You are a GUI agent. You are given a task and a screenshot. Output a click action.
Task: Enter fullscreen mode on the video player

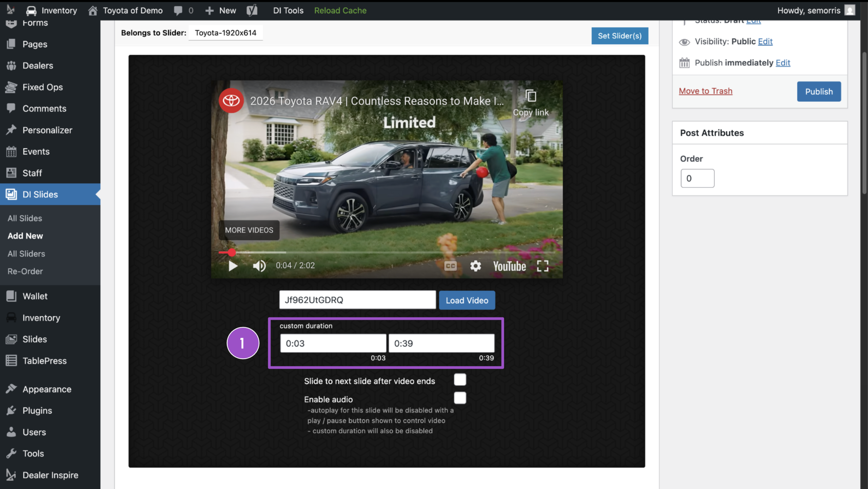tap(542, 266)
